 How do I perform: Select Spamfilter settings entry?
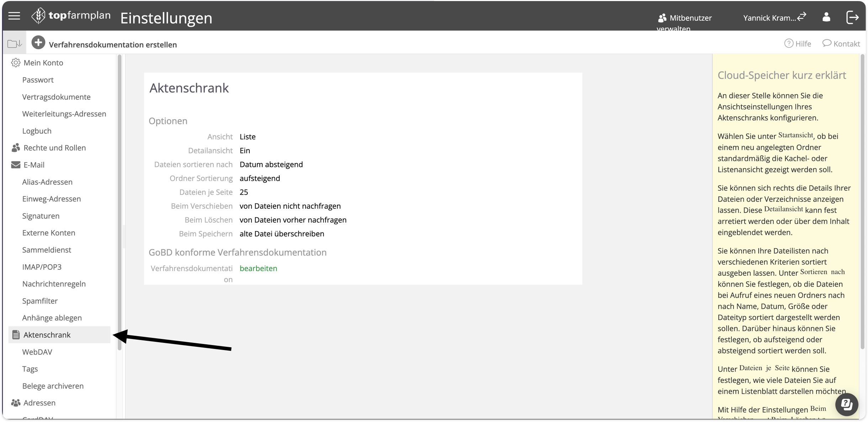point(40,301)
